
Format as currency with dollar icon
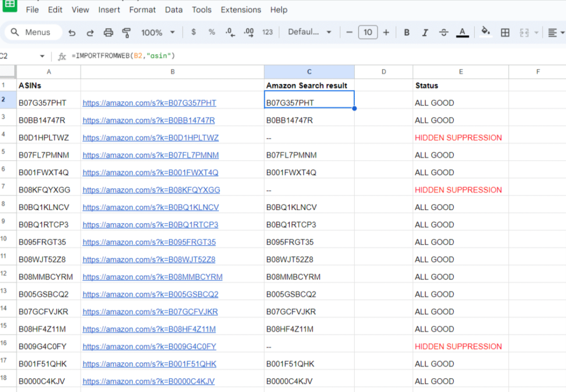(x=193, y=33)
